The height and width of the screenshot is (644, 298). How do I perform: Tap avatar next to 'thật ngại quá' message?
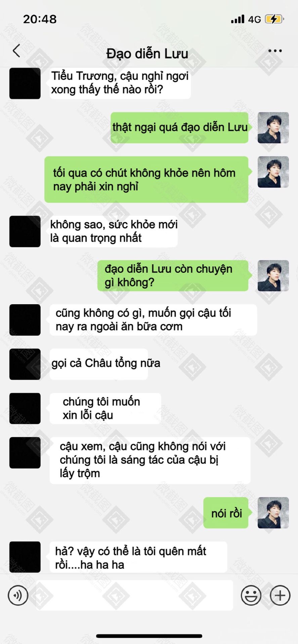pos(273,128)
